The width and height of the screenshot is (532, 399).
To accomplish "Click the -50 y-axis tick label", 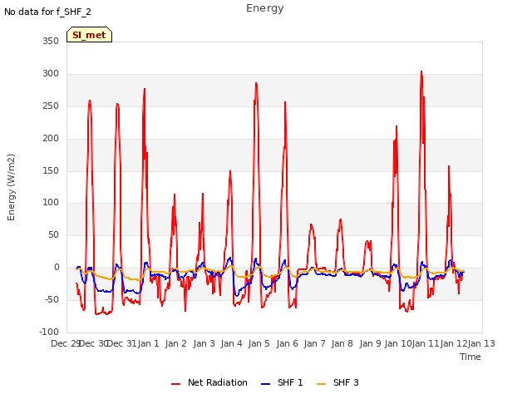I will click(x=52, y=299).
